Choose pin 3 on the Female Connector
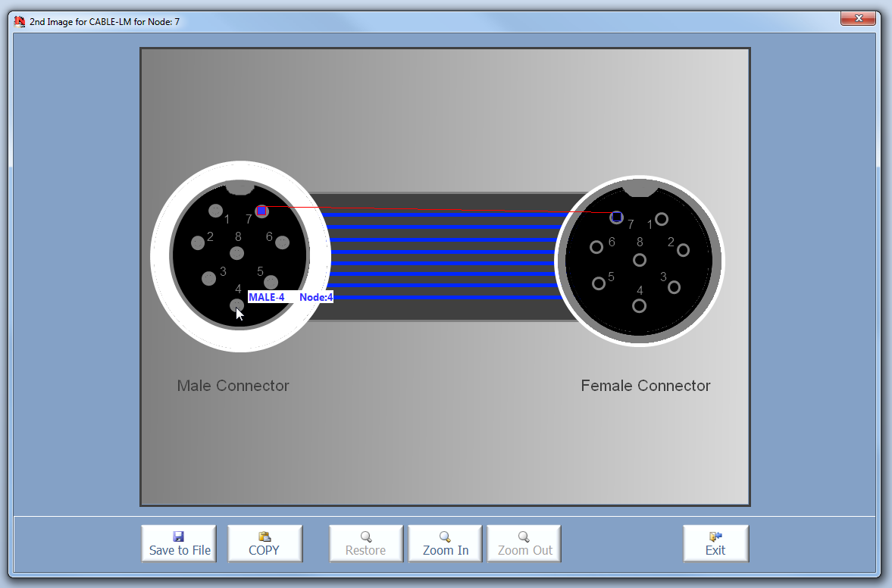 [x=674, y=287]
